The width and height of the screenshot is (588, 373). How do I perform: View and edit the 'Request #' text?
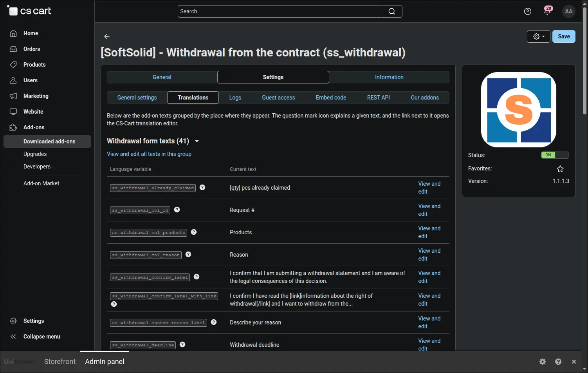pos(429,210)
